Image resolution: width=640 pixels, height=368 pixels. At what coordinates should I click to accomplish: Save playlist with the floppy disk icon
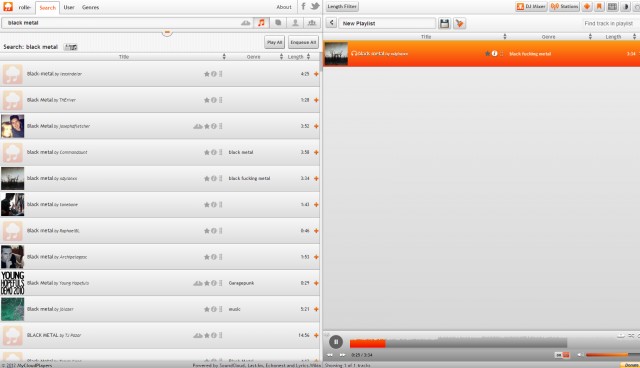[444, 23]
